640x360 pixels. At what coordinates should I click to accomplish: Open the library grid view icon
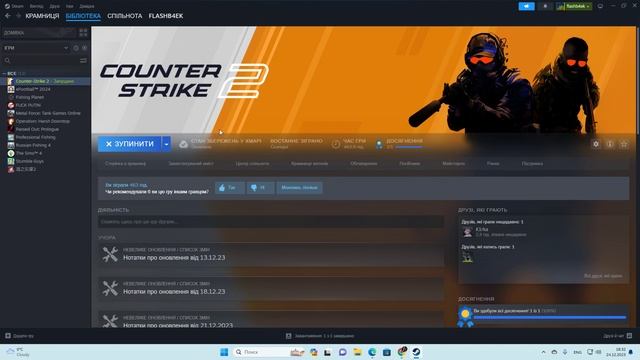tap(83, 33)
